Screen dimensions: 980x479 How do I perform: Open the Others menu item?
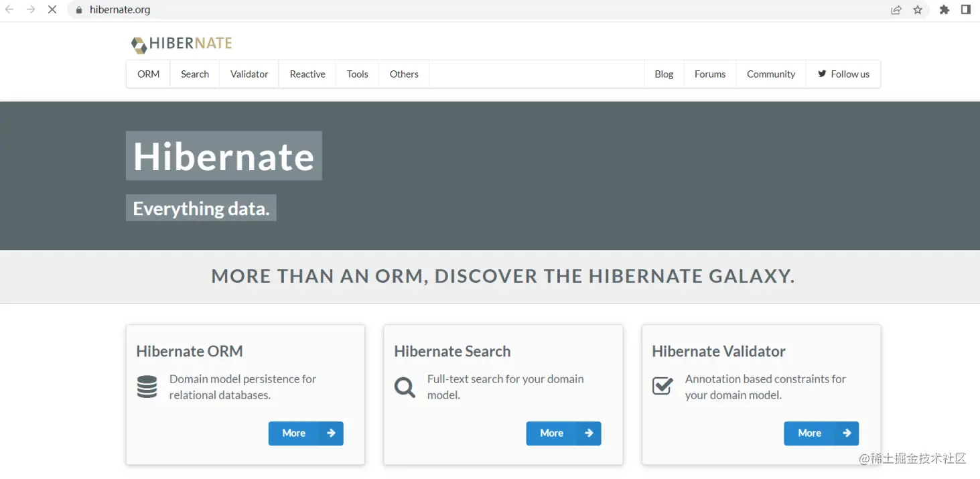tap(404, 74)
